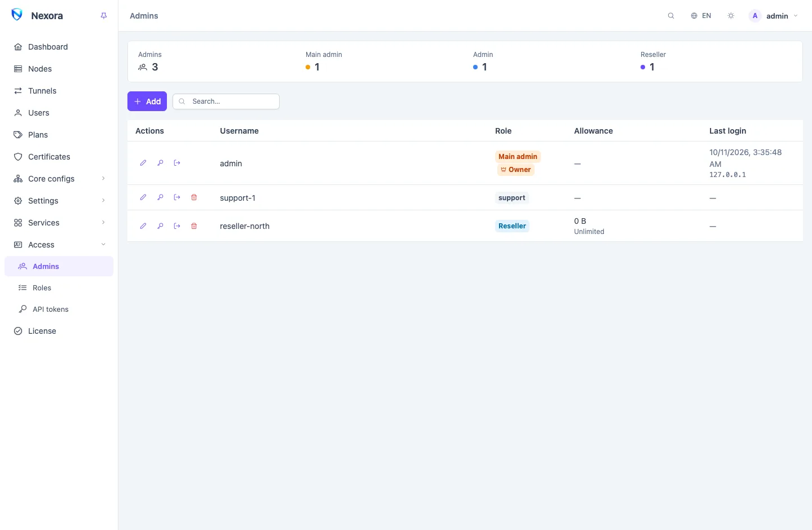Click logout-arrow icon for support-1
The image size is (812, 530).
177,197
